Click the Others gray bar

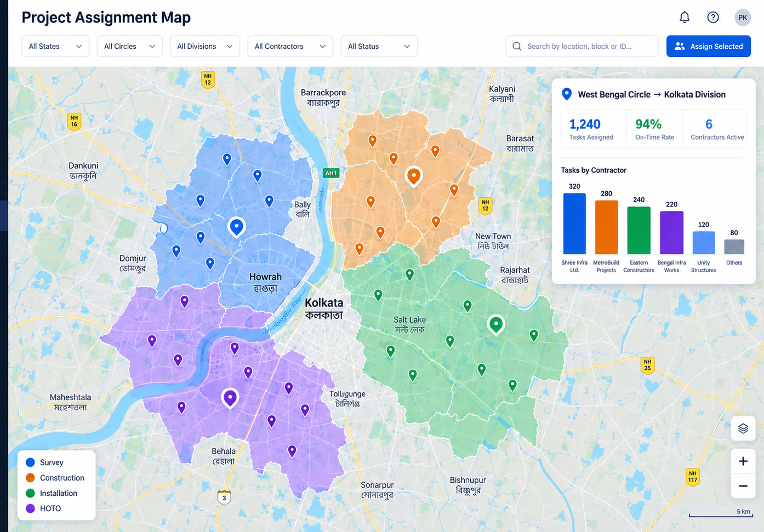[x=734, y=247]
